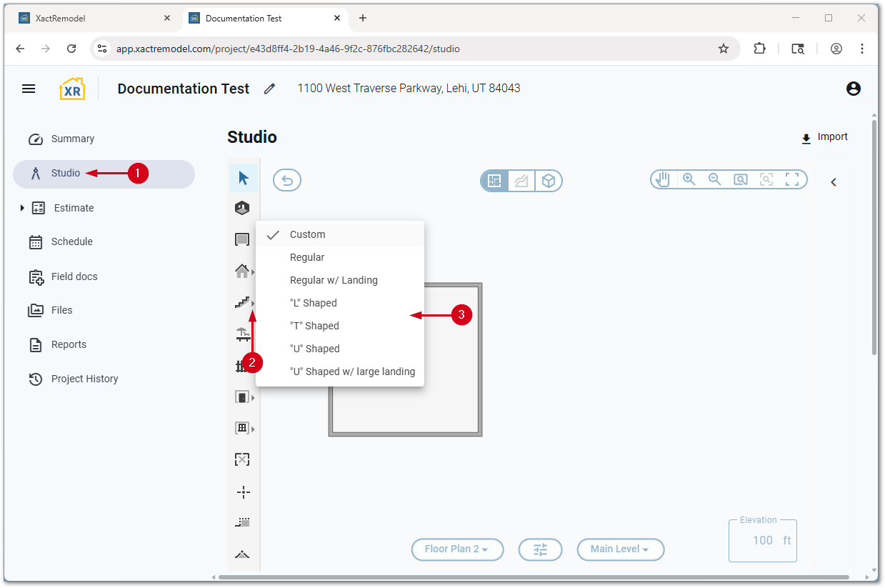Expand the Estimate tree item

[x=22, y=208]
